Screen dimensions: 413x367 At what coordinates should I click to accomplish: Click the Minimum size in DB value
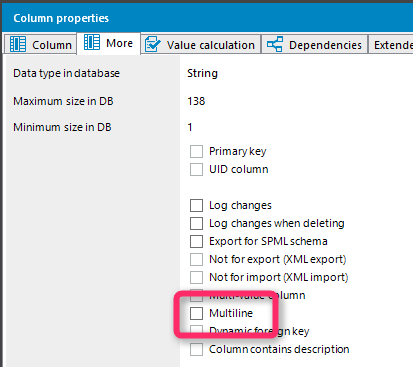pos(190,127)
